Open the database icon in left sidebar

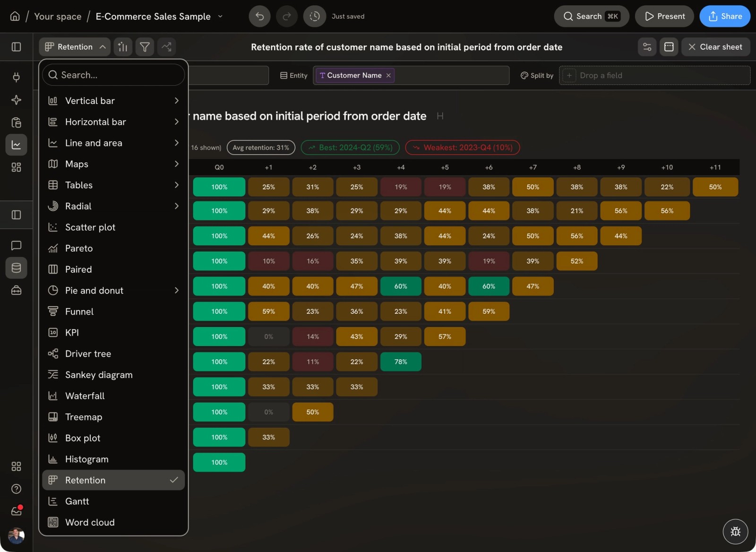point(16,268)
